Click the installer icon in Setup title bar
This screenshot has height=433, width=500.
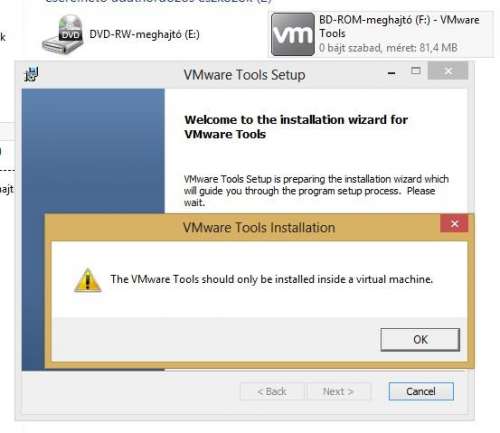(x=32, y=74)
